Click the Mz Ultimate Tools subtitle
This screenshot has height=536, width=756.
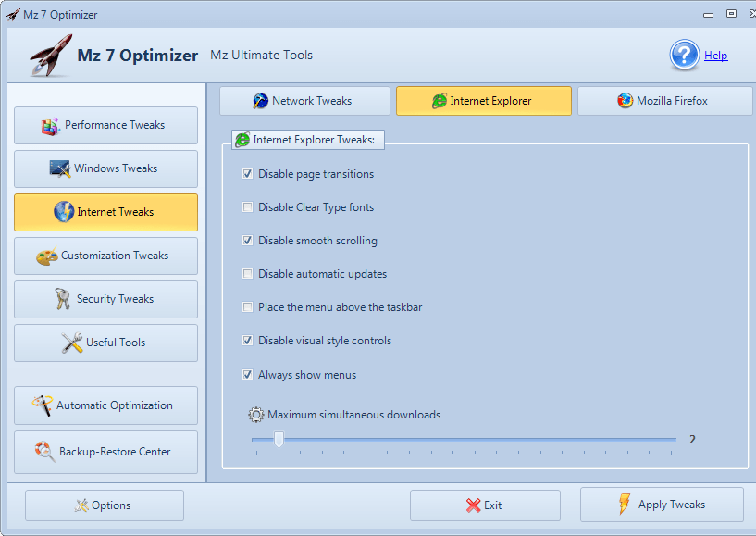[x=261, y=55]
